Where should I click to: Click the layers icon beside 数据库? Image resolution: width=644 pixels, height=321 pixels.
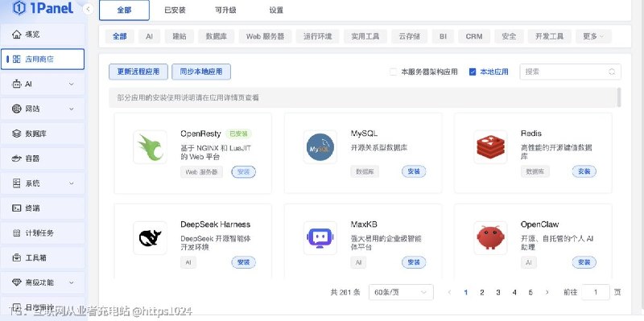point(16,134)
